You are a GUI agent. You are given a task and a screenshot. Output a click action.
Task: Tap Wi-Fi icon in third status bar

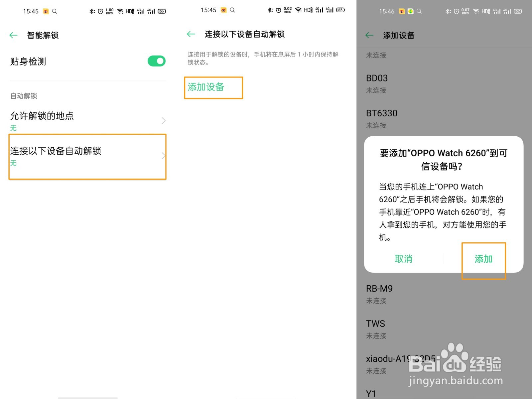476,11
